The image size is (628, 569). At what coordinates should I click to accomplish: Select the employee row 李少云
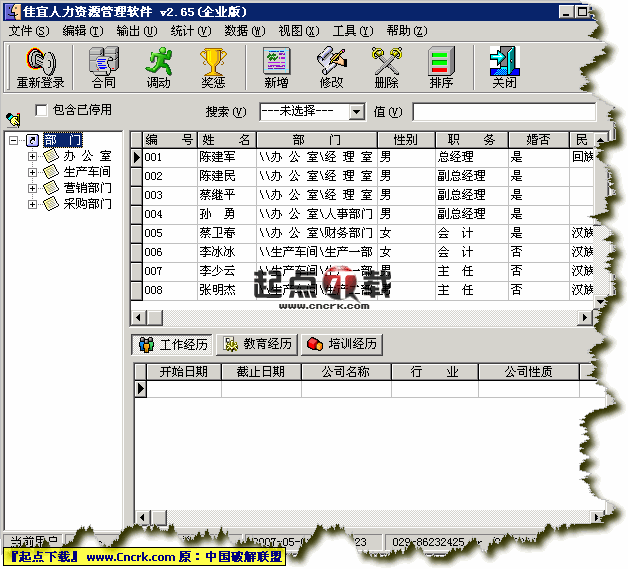click(x=362, y=271)
